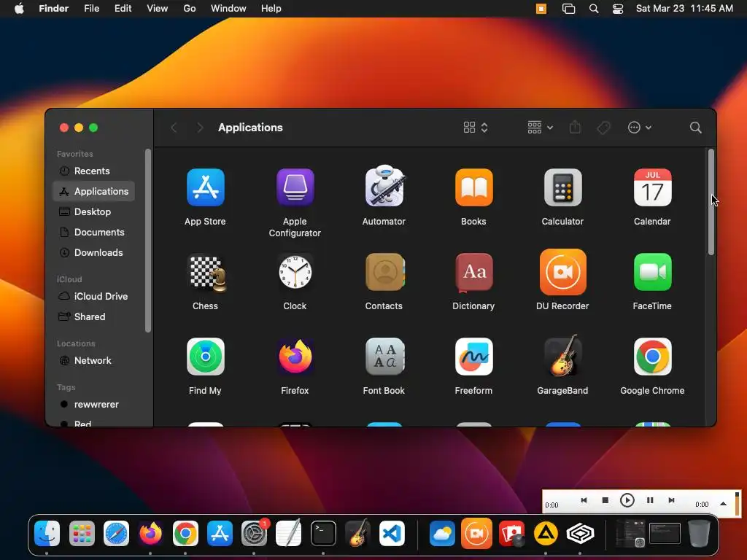This screenshot has width=747, height=560.
Task: Open the View menu
Action: [158, 9]
